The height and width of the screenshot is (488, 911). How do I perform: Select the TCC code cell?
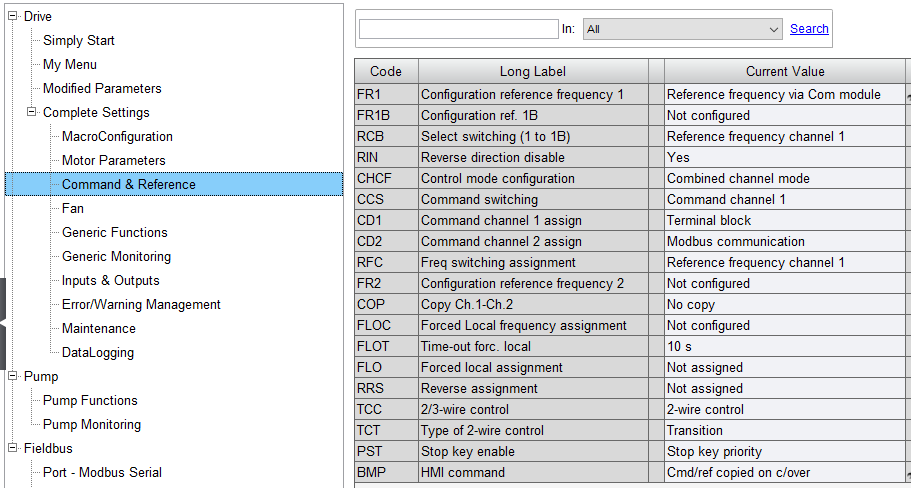[386, 410]
